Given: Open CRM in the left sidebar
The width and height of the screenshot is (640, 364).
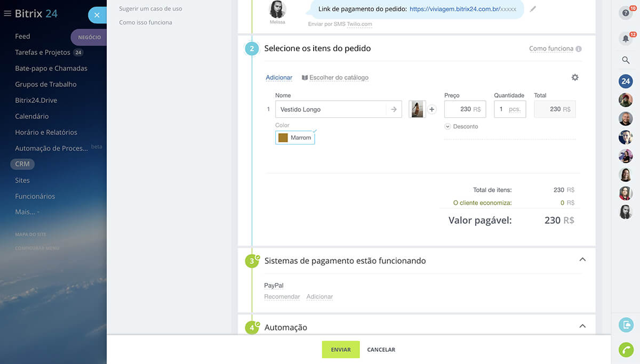Looking at the screenshot, I should (22, 164).
